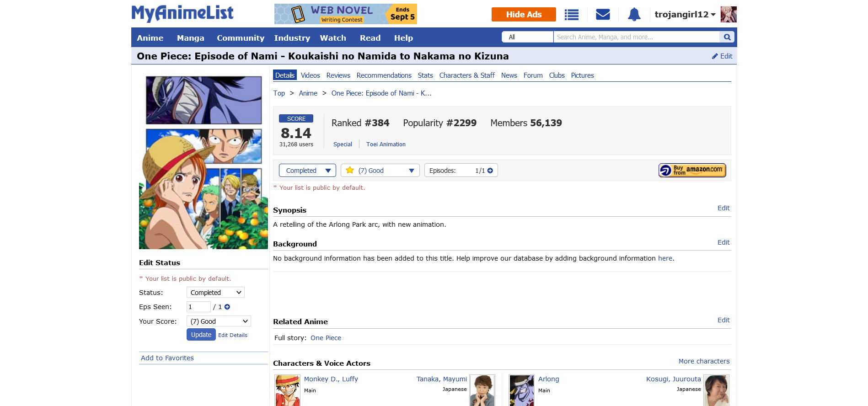Open the One Piece full story link

[x=326, y=338]
